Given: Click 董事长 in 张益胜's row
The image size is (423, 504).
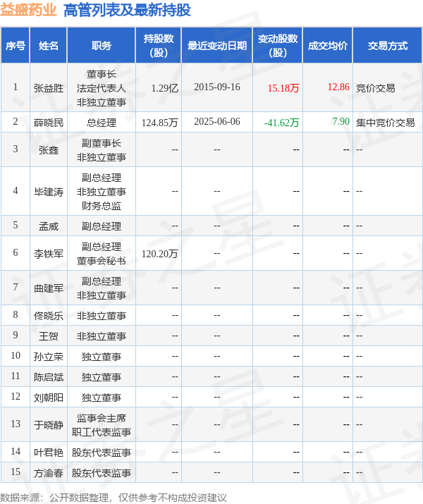Looking at the screenshot, I should click(x=102, y=74).
